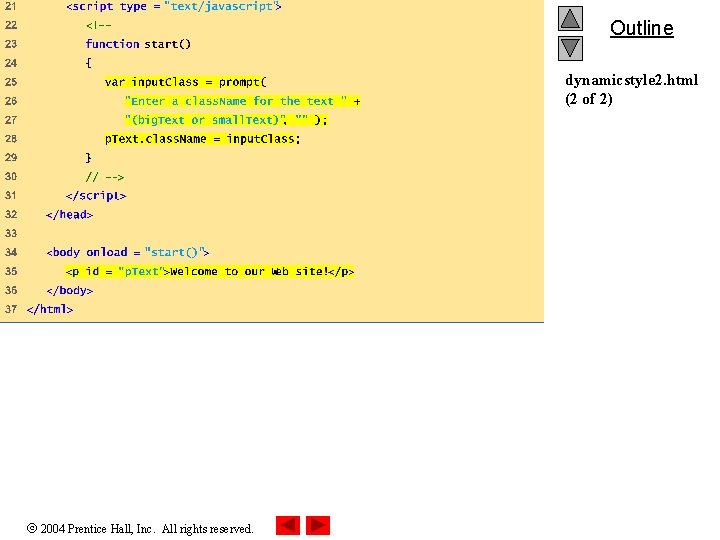The width and height of the screenshot is (720, 540).
Task: Click the down triangle outline button
Action: (x=570, y=48)
